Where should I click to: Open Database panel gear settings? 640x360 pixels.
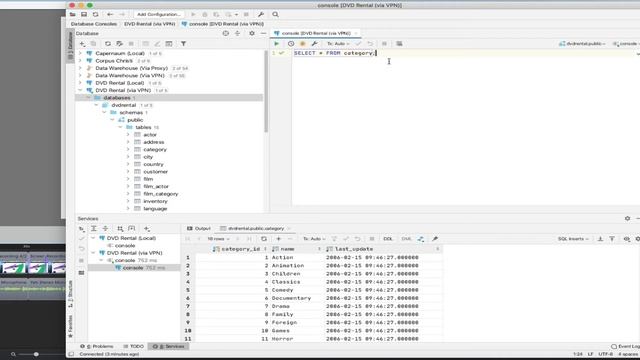(252, 33)
